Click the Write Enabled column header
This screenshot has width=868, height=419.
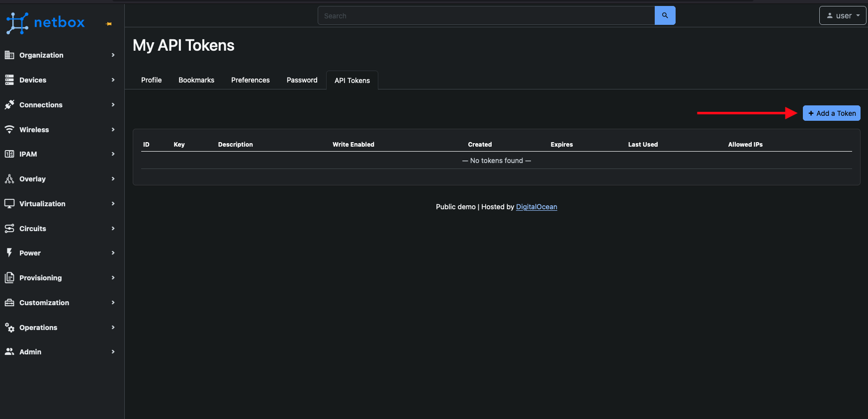coord(353,145)
